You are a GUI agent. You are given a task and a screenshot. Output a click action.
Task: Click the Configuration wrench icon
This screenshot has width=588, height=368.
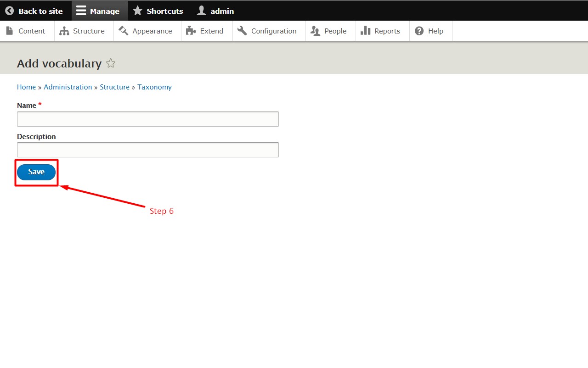coord(242,31)
